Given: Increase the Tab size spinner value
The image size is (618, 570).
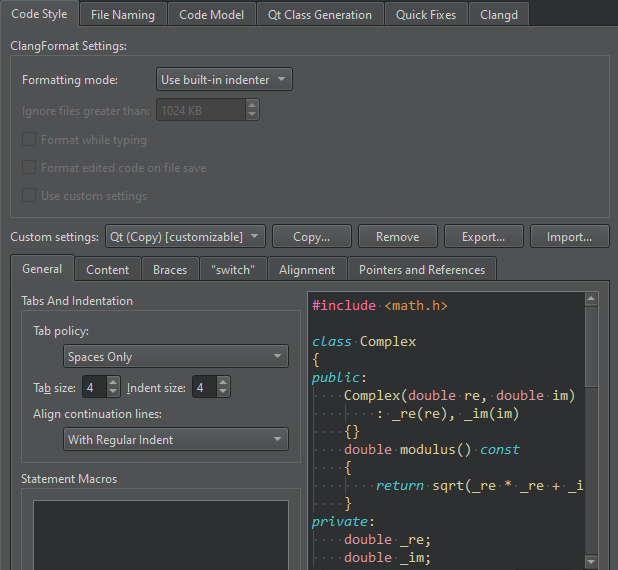Looking at the screenshot, I should point(113,382).
